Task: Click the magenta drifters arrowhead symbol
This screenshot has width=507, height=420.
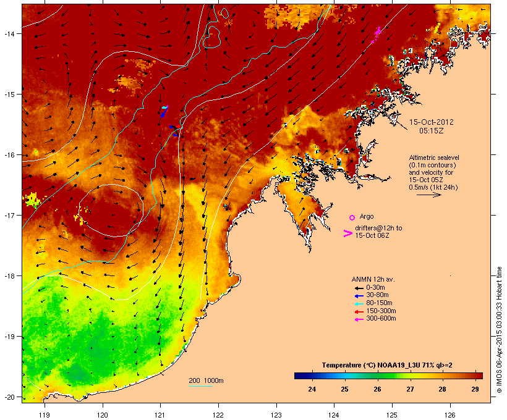Action: tap(348, 233)
